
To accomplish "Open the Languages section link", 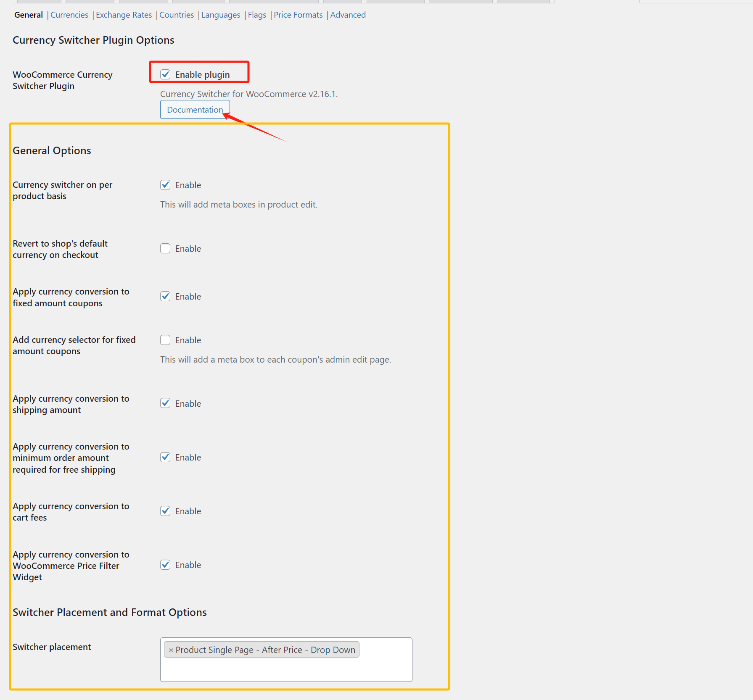I will point(221,15).
